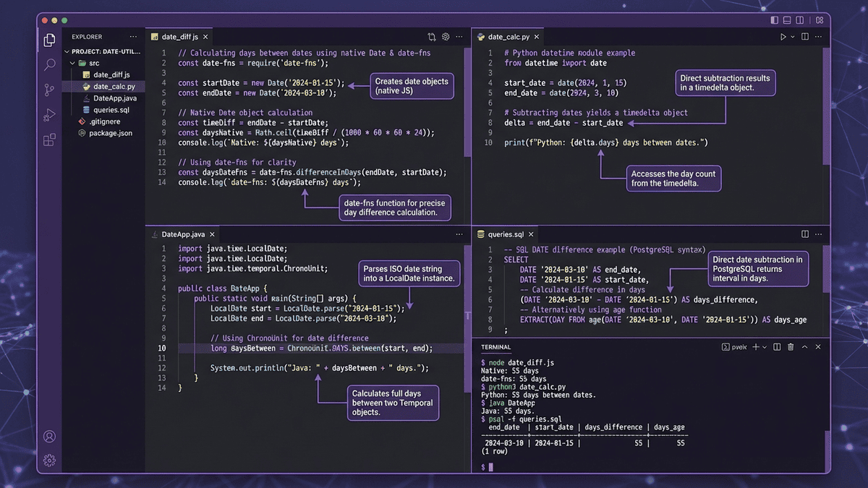Open DateApp.java in the explorer

point(114,98)
